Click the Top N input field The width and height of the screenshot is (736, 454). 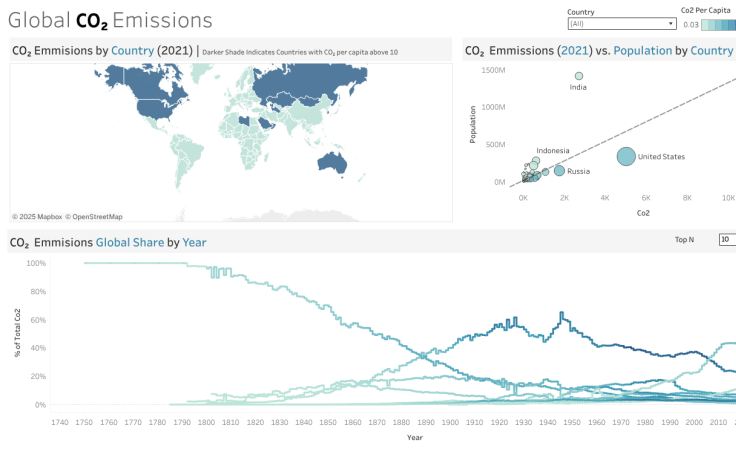[727, 240]
